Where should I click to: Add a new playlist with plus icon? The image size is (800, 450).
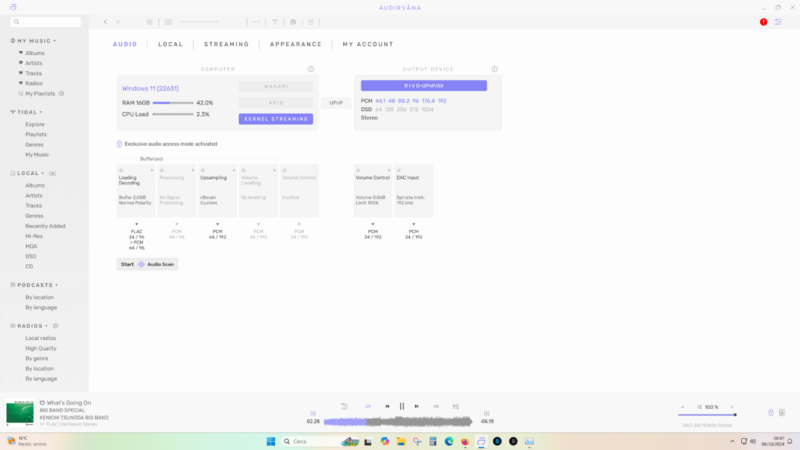[62, 93]
